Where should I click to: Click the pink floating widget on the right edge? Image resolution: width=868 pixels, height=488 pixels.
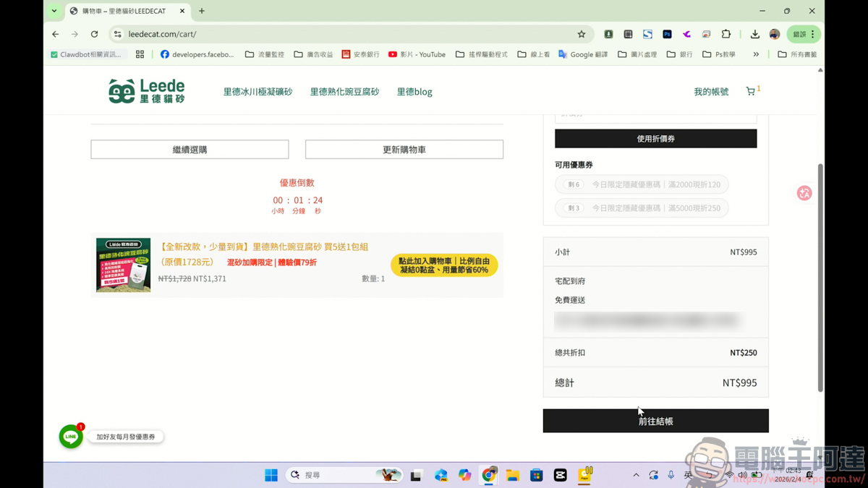(804, 193)
